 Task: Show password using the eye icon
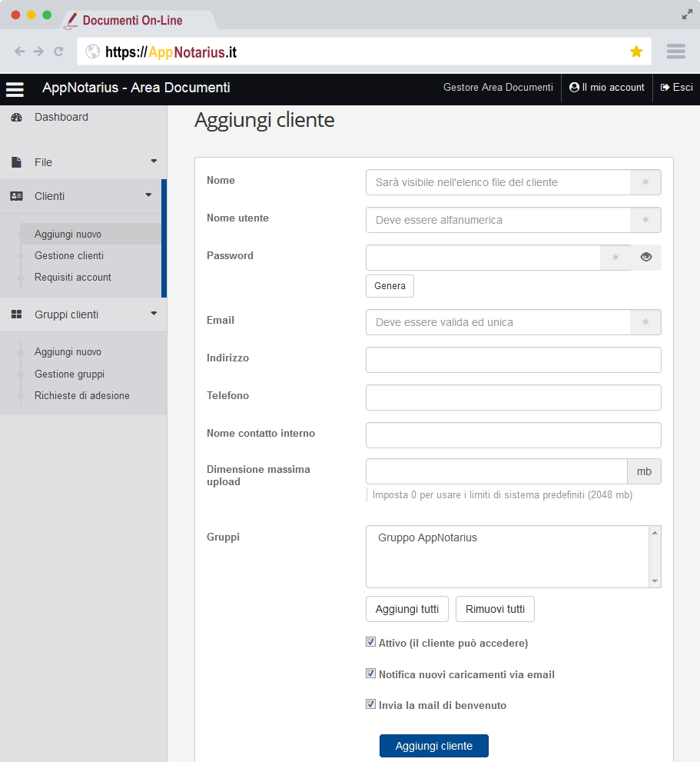[646, 258]
